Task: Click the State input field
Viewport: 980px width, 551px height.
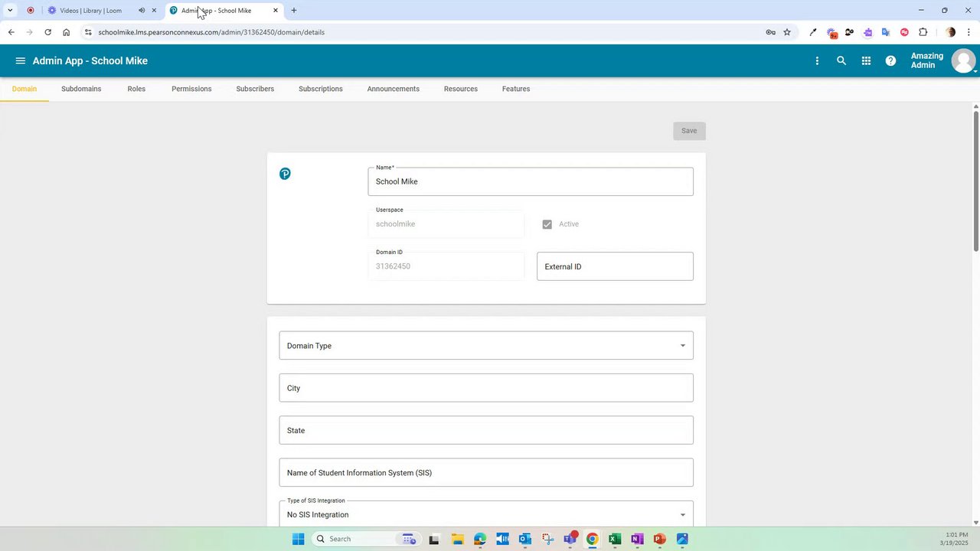Action: (x=486, y=430)
